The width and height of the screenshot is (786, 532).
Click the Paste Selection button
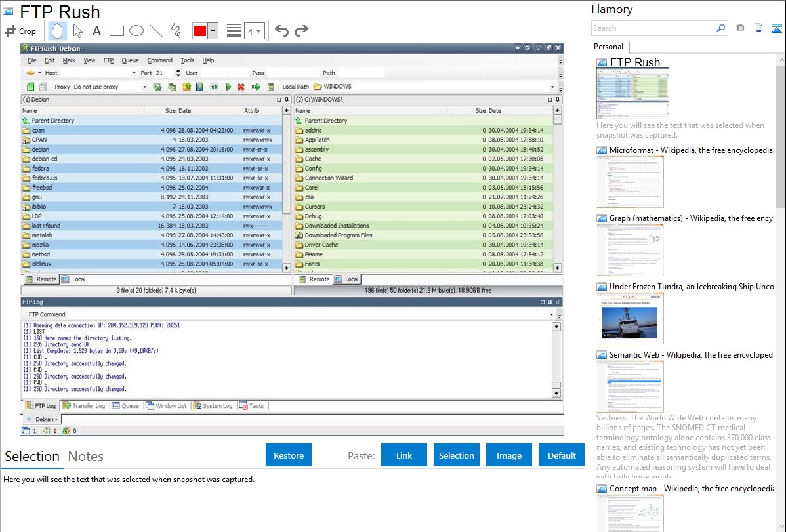point(456,455)
